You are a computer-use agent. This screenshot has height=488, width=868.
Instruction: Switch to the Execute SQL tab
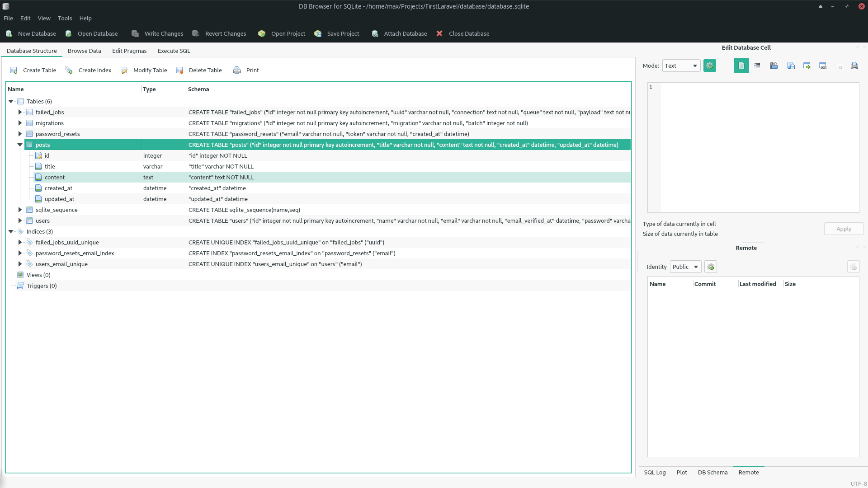[x=174, y=51]
